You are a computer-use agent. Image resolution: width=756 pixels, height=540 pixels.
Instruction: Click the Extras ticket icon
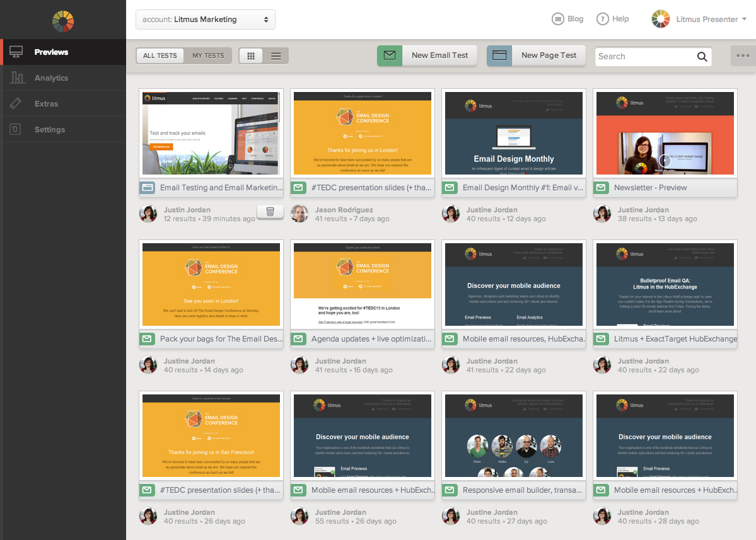[x=15, y=103]
